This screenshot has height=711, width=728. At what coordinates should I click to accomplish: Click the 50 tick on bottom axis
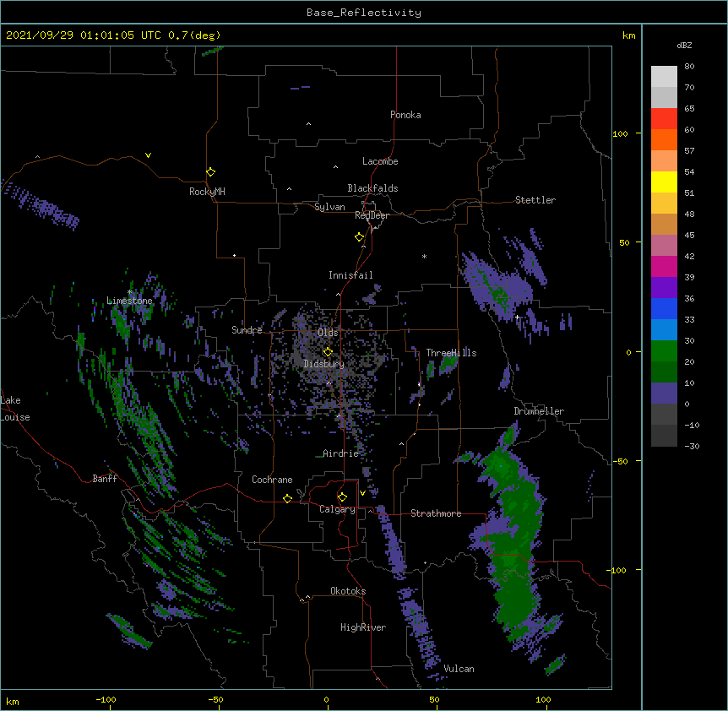[434, 699]
